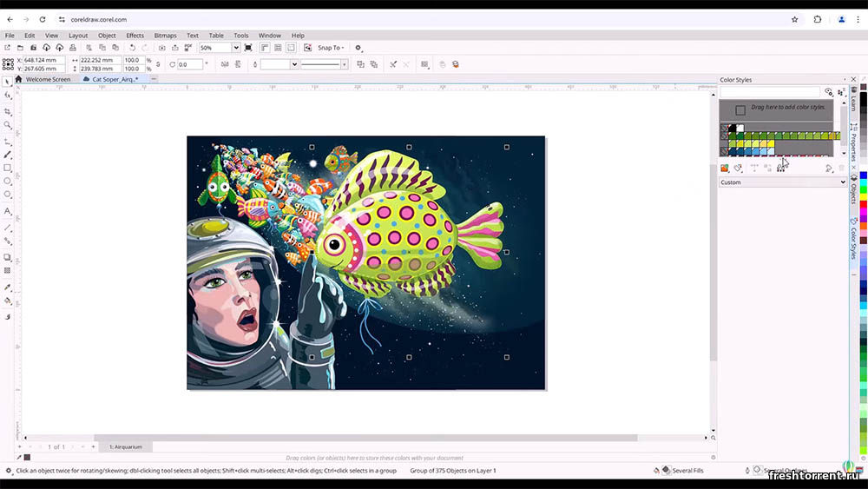The height and width of the screenshot is (489, 868).
Task: Select the Rectangle tool
Action: point(8,168)
